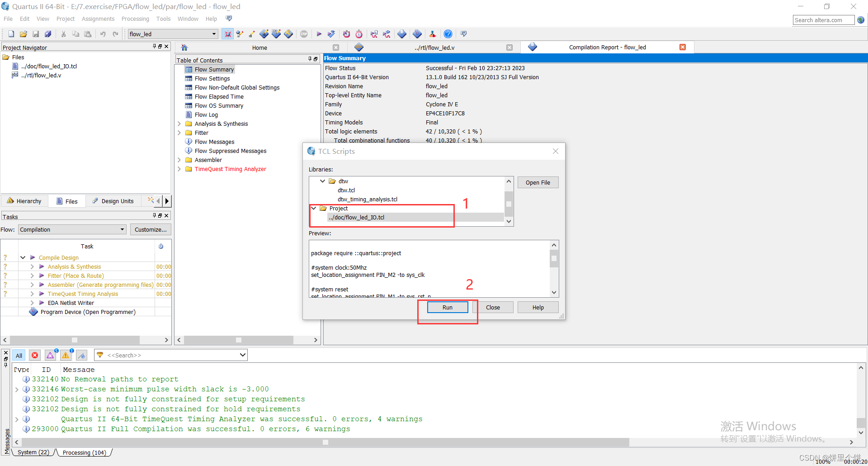
Task: Open file using the folder toolbar icon
Action: [x=24, y=34]
